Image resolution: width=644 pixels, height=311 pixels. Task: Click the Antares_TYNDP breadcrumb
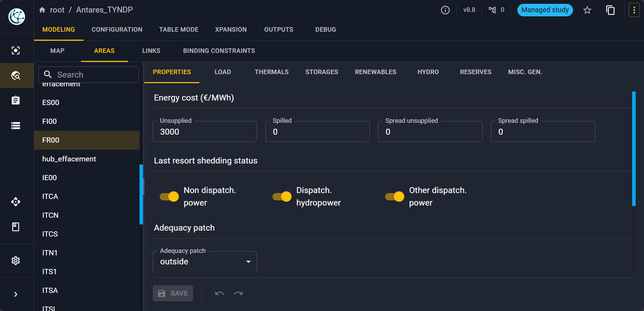point(104,10)
